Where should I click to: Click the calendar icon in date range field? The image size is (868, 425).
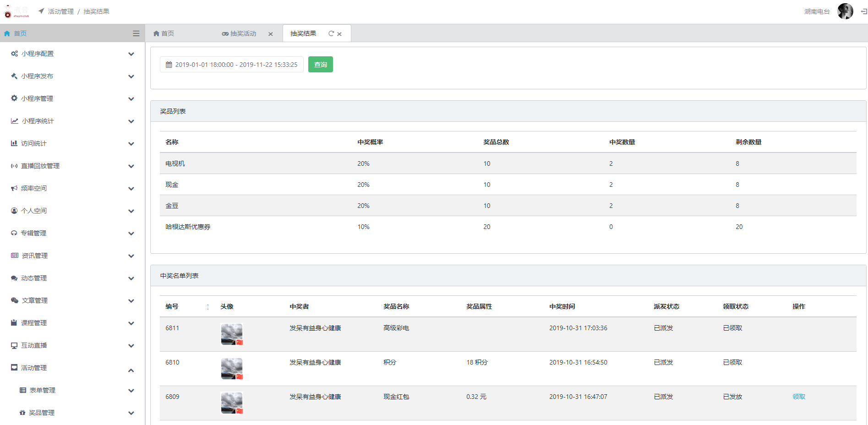point(169,65)
